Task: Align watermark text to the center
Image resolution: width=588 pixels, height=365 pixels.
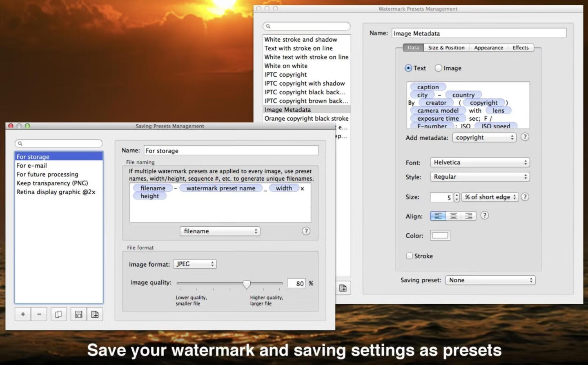Action: tap(453, 216)
